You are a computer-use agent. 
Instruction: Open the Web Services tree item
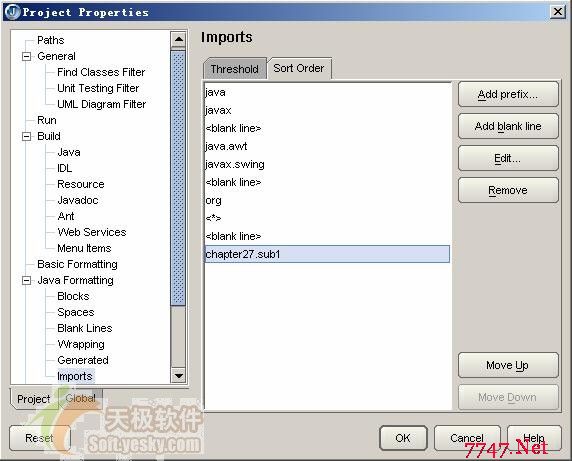coord(92,232)
